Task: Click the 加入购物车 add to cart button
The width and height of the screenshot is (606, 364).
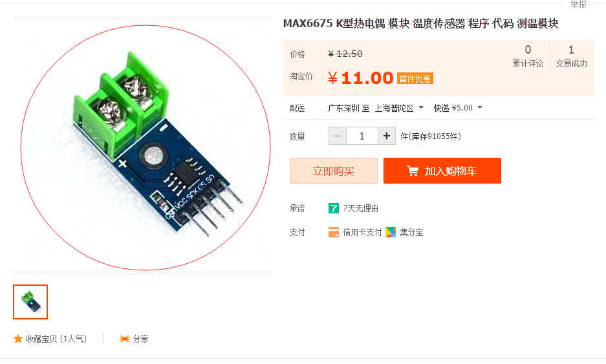Action: click(x=442, y=171)
